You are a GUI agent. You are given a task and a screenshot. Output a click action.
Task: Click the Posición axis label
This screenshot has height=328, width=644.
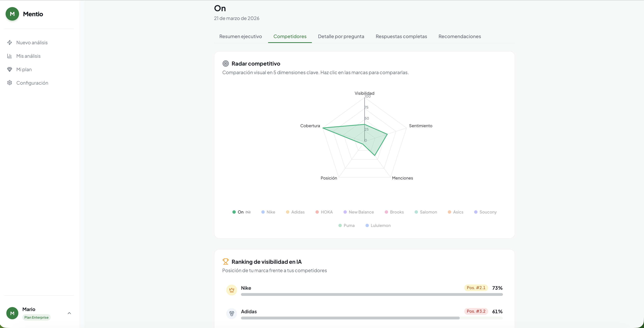[x=329, y=178]
